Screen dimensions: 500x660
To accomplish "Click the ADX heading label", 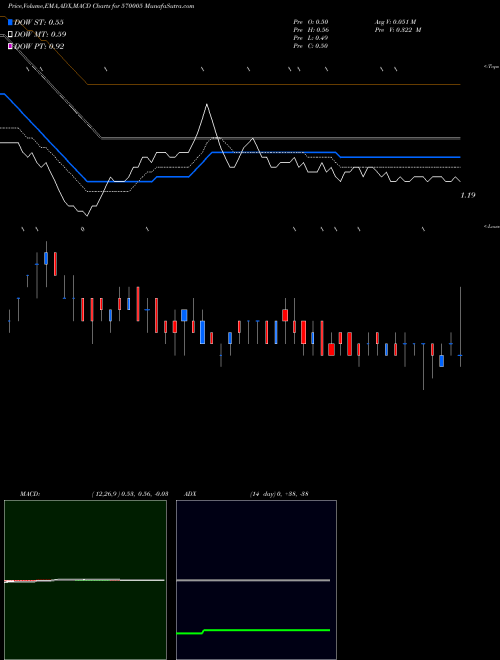I will click(190, 494).
